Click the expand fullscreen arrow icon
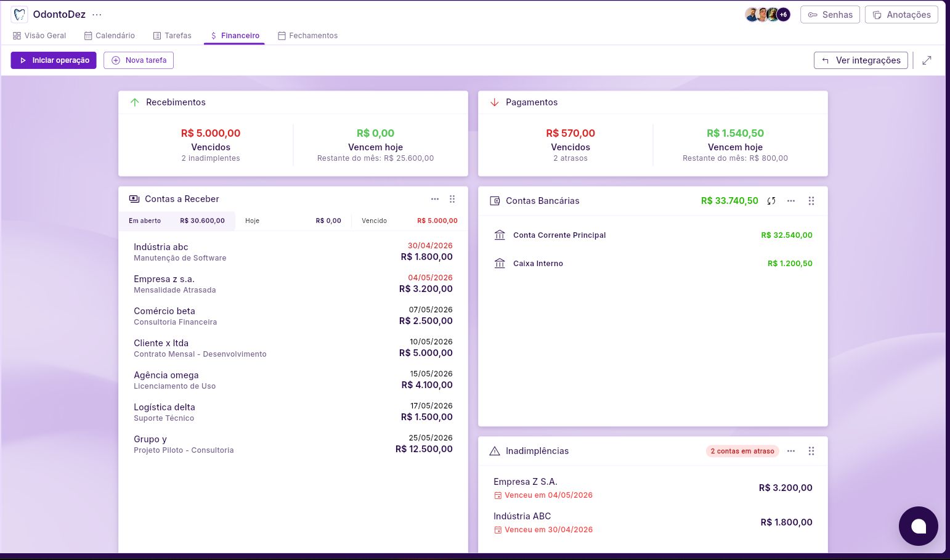The height and width of the screenshot is (560, 950). click(x=927, y=60)
